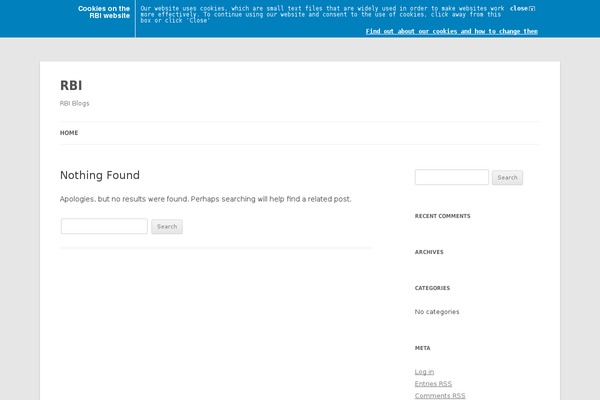Close the cookie notice with the X icon
This screenshot has width=600, height=400.
pos(532,8)
